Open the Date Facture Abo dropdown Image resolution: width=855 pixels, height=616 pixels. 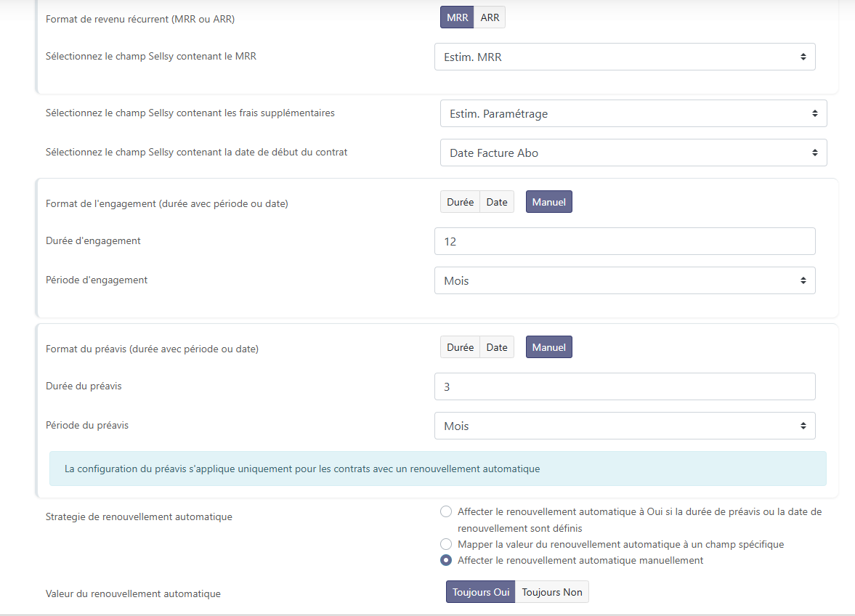633,153
